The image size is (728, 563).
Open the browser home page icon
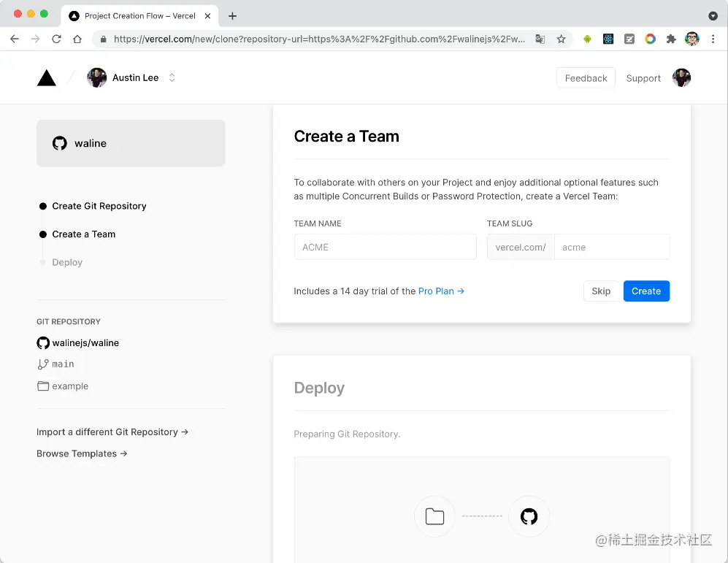tap(77, 39)
